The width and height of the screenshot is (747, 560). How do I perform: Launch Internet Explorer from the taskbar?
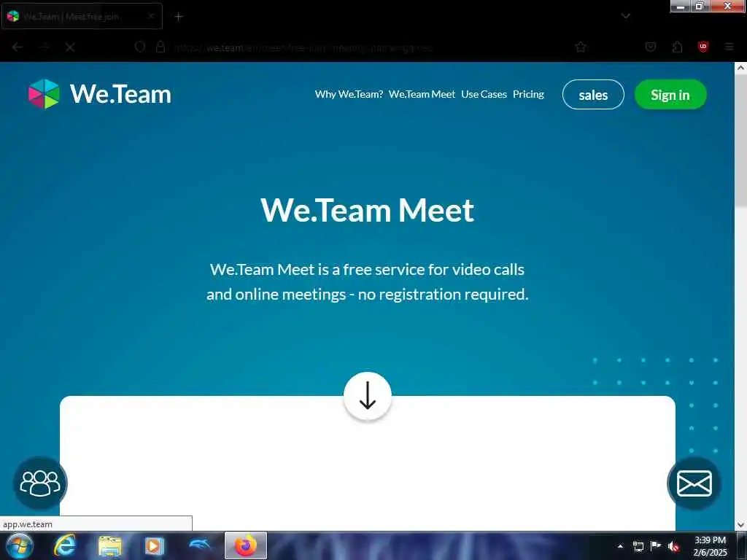coord(64,545)
